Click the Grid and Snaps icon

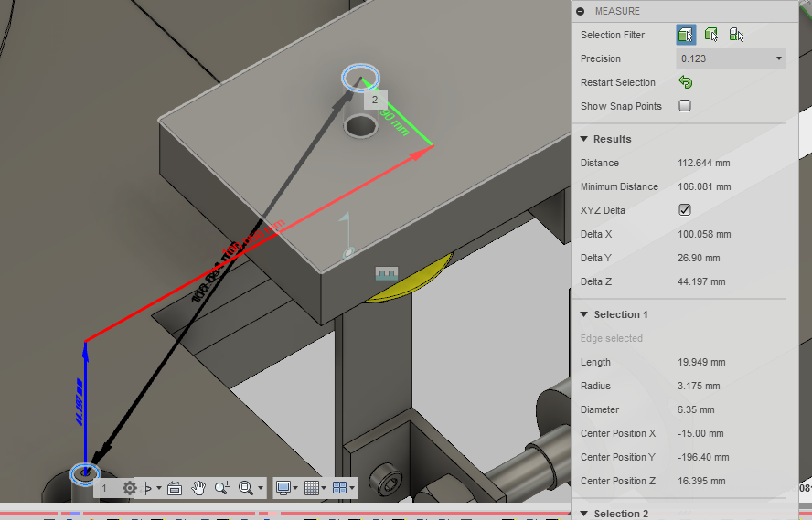311,488
